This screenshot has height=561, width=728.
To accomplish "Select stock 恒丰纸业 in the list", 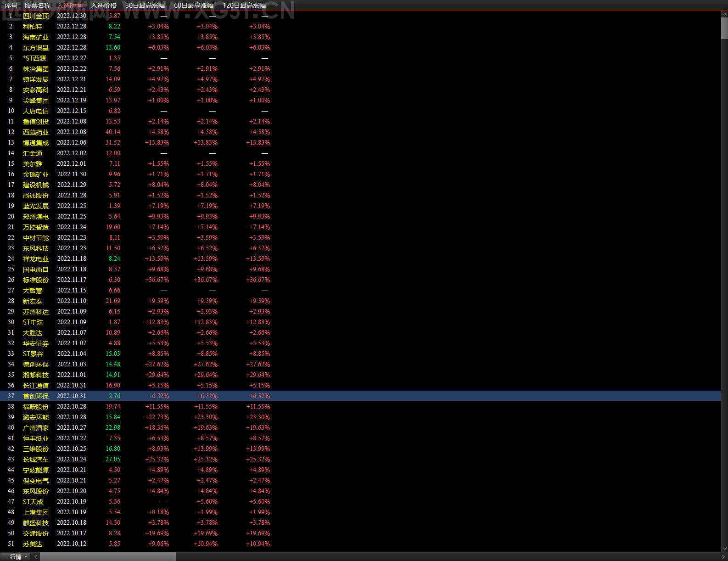I will 36,438.
